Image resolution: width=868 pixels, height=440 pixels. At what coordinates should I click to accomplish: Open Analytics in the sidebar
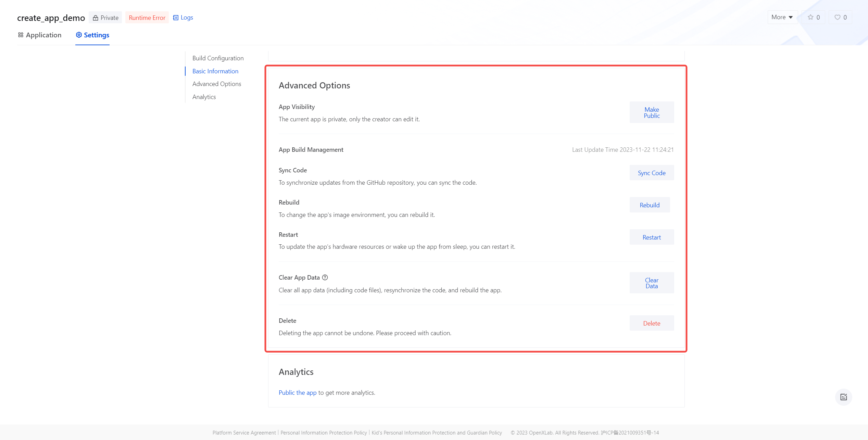tap(204, 97)
